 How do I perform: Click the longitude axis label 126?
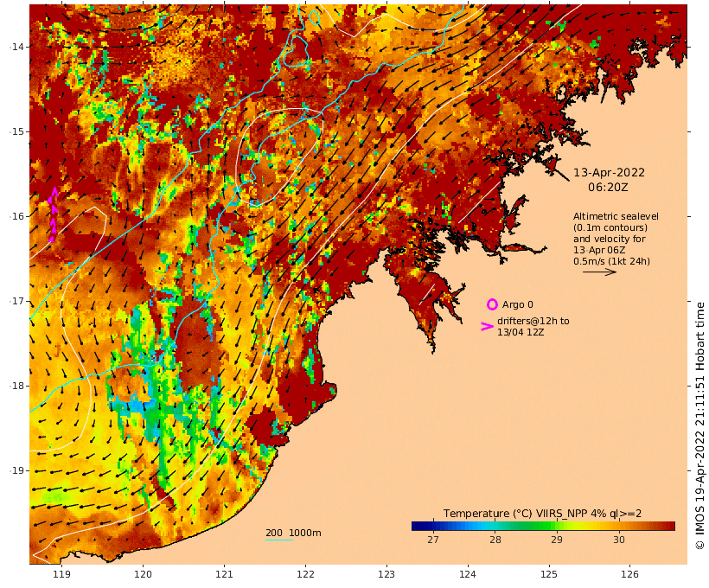click(629, 574)
